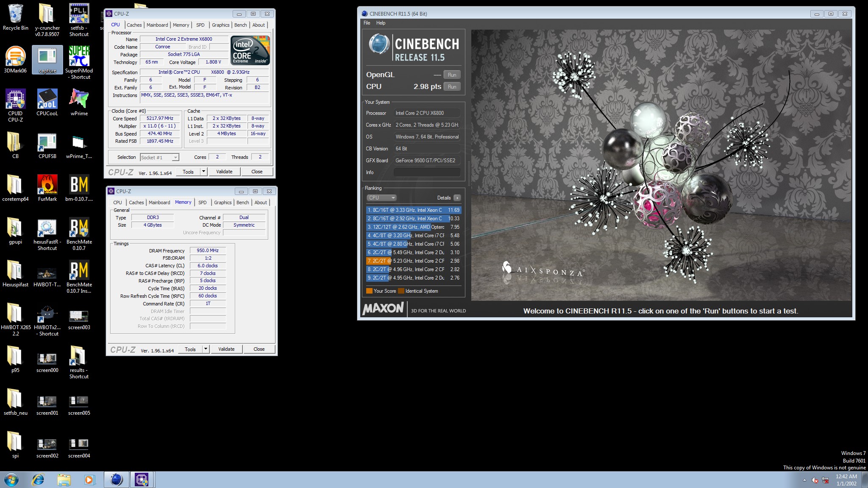The image size is (868, 488).
Task: Open the y-cruncher v0.7.8.9507 folder icon
Action: 47,19
